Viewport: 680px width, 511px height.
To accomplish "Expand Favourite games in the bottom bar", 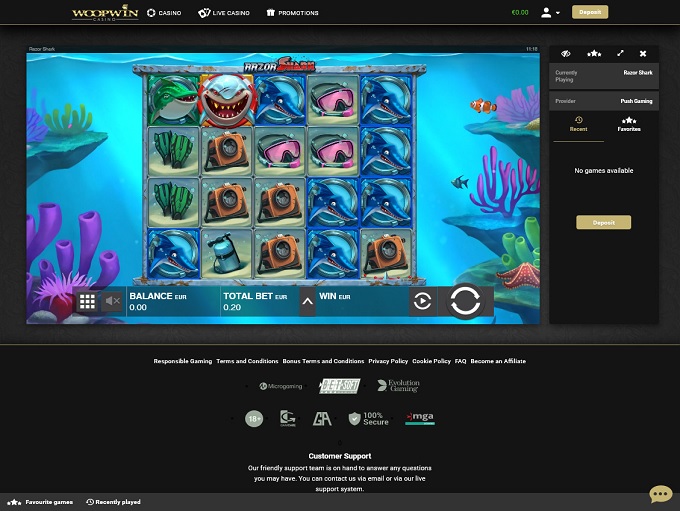I will tap(41, 502).
